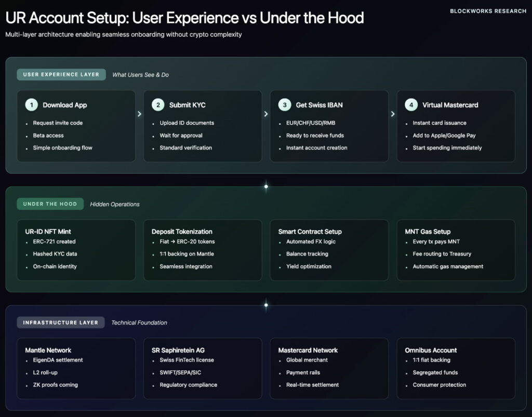Click '1:1 fiat backing' bullet
The height and width of the screenshot is (417, 532).
tap(432, 360)
